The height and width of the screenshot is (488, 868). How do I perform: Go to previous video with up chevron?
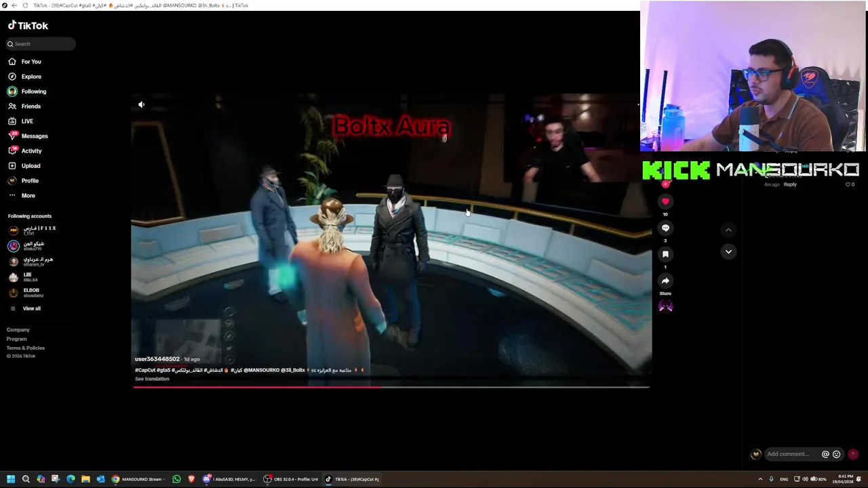[x=728, y=230]
